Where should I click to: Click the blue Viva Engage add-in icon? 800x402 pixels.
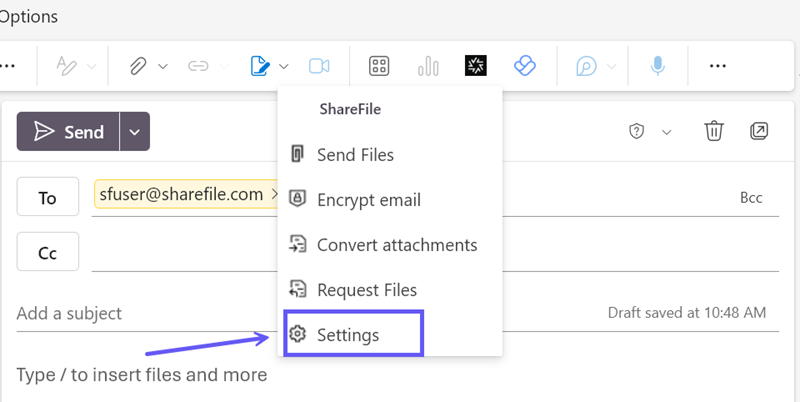pos(524,66)
